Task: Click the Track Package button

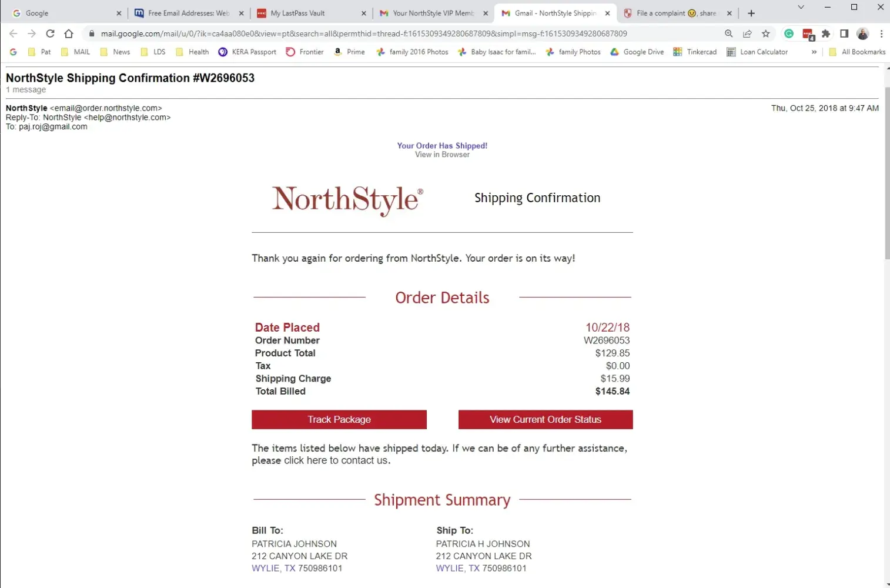Action: [339, 419]
